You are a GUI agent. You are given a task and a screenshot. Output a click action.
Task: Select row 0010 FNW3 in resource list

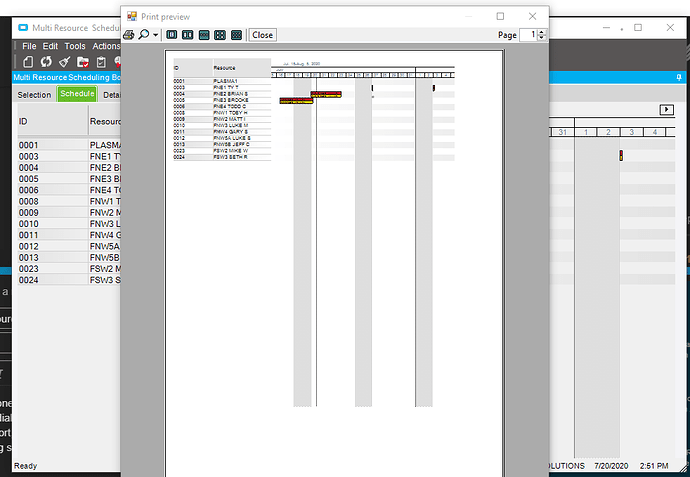pos(69,224)
